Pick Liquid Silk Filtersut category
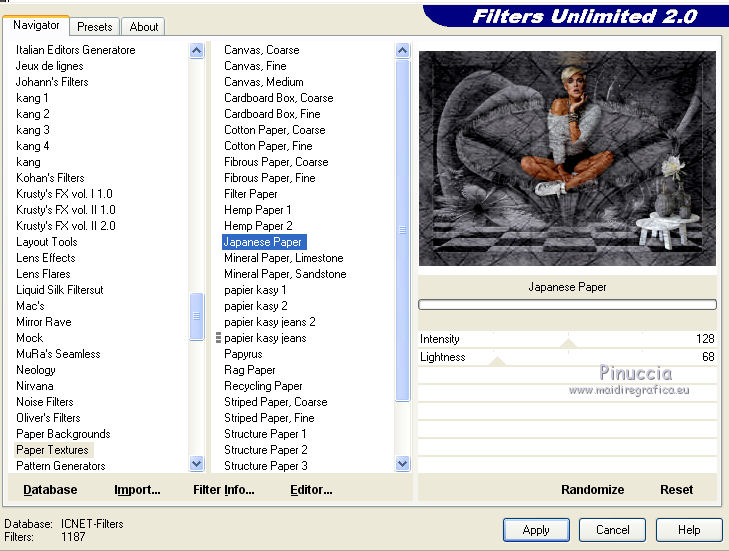The width and height of the screenshot is (729, 551). [60, 290]
